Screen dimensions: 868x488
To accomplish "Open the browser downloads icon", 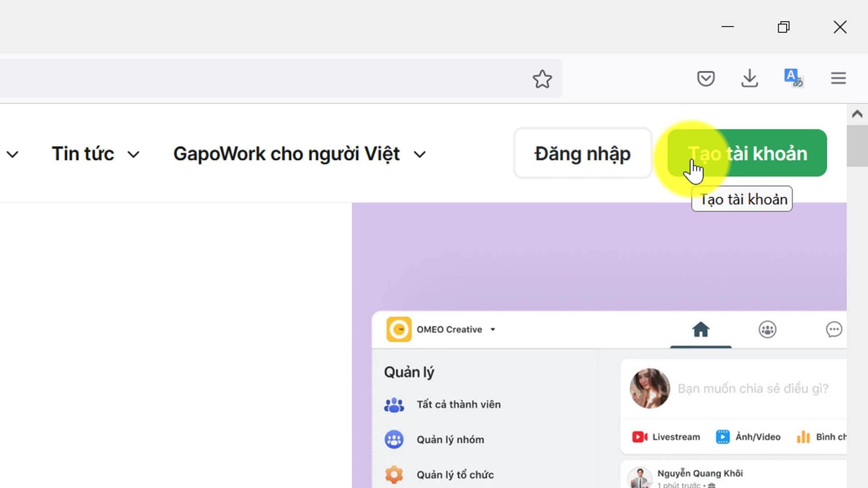I will click(x=750, y=78).
